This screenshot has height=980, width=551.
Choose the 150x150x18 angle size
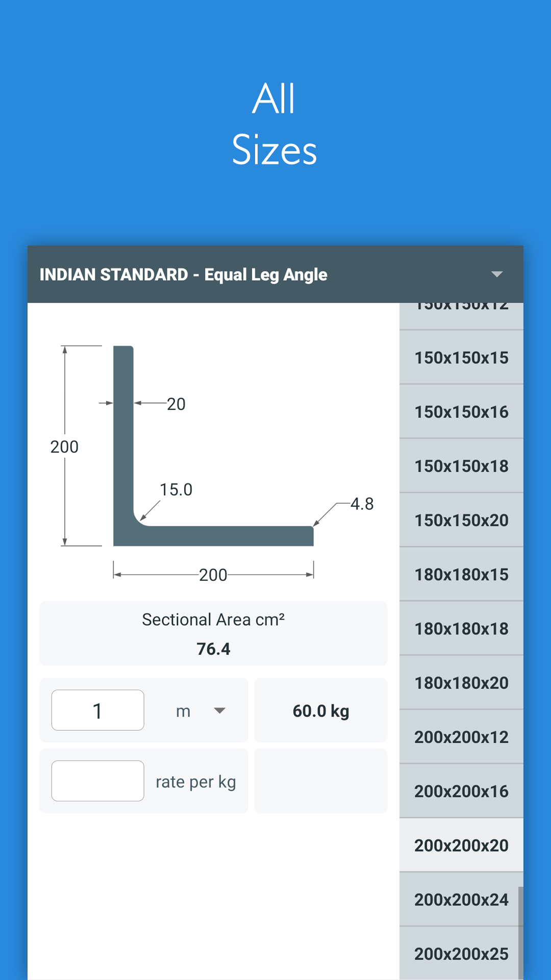pyautogui.click(x=461, y=466)
